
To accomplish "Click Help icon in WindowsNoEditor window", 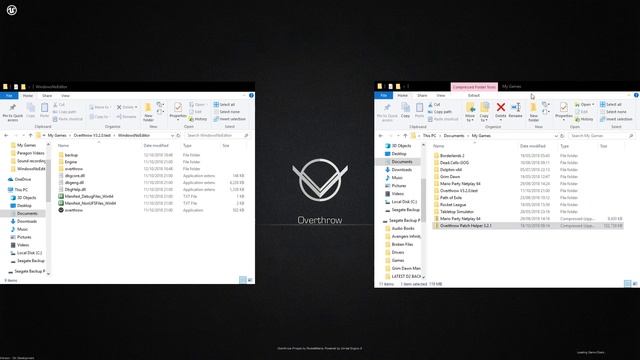I will click(251, 96).
